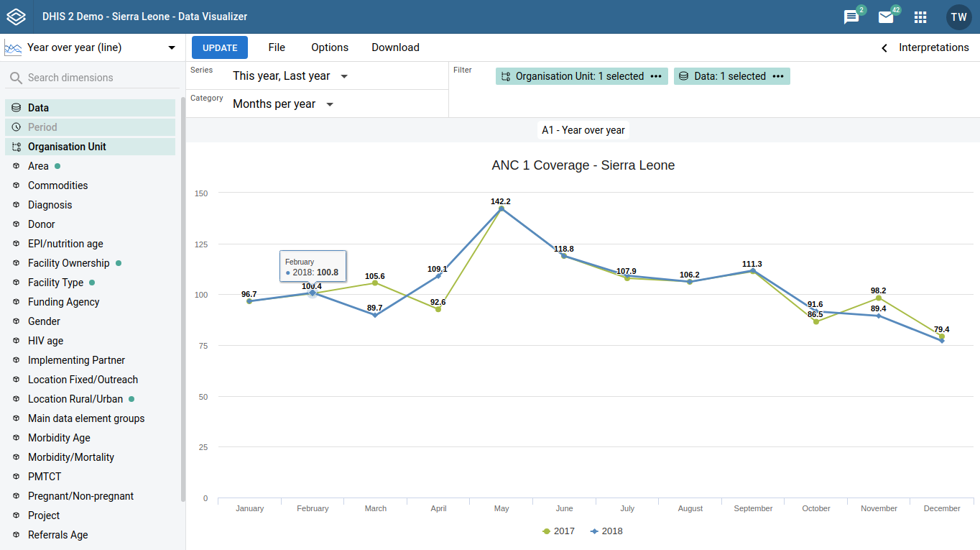
Task: Click the magnifier icon in Search dimensions
Action: coord(15,77)
